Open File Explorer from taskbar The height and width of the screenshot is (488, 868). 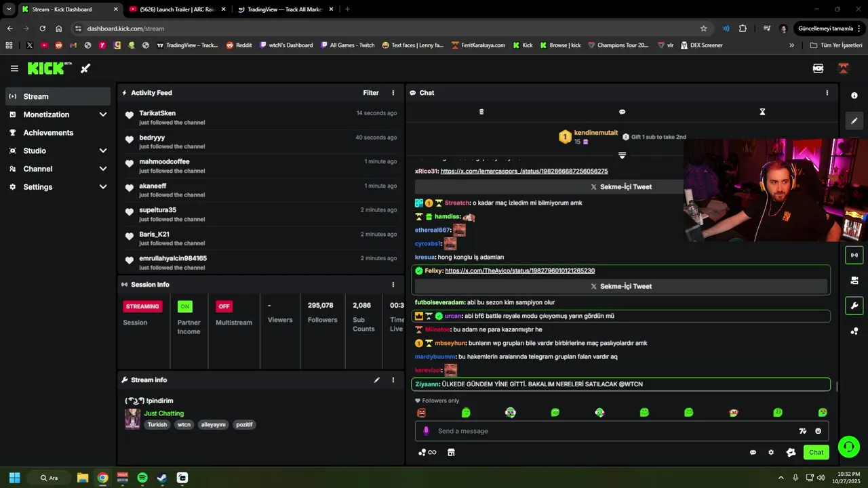point(83,478)
